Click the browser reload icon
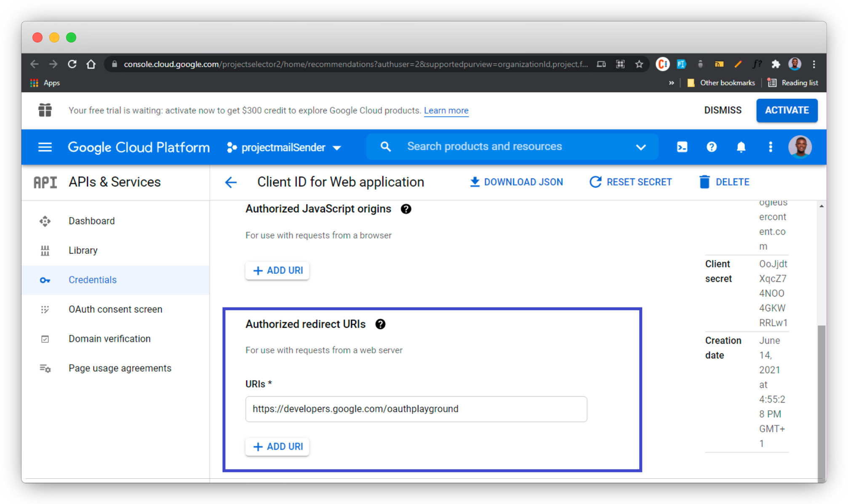 coord(72,64)
